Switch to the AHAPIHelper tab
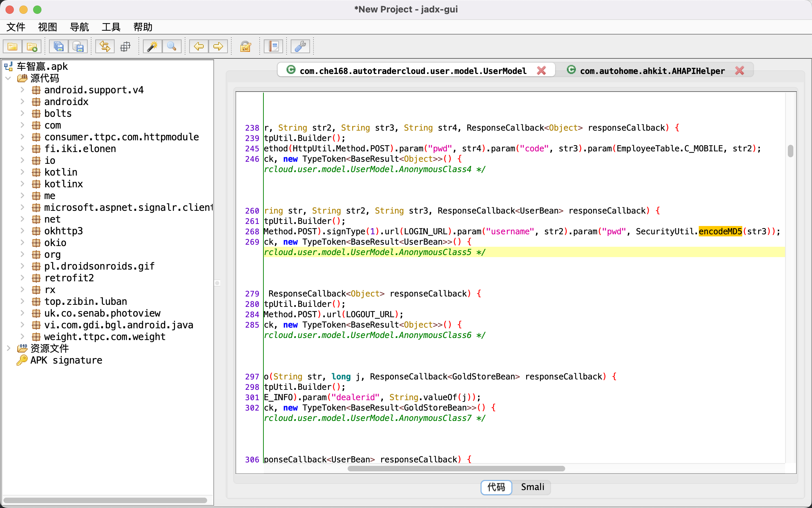 click(x=652, y=71)
